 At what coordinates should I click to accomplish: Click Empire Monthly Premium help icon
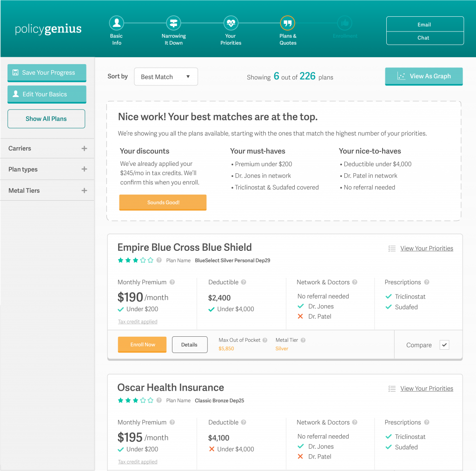[172, 282]
